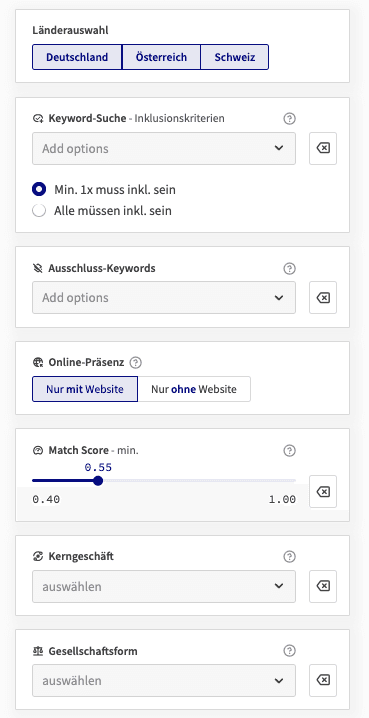The width and height of the screenshot is (369, 718).
Task: Toggle the Österreich country button
Action: [161, 57]
